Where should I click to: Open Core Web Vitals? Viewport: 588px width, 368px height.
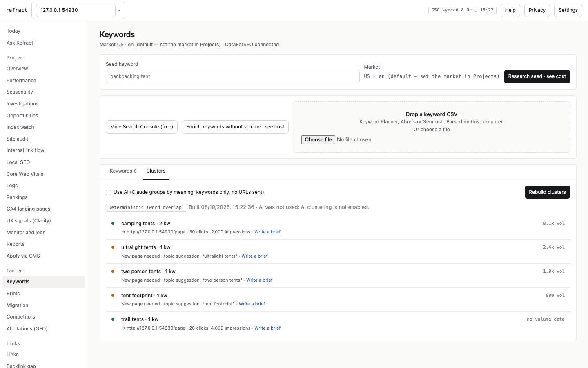[44, 174]
